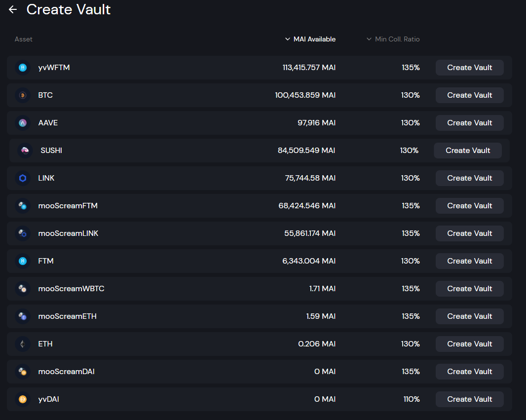Select the mooScreamFTM asset name
The width and height of the screenshot is (526, 420).
(x=68, y=206)
